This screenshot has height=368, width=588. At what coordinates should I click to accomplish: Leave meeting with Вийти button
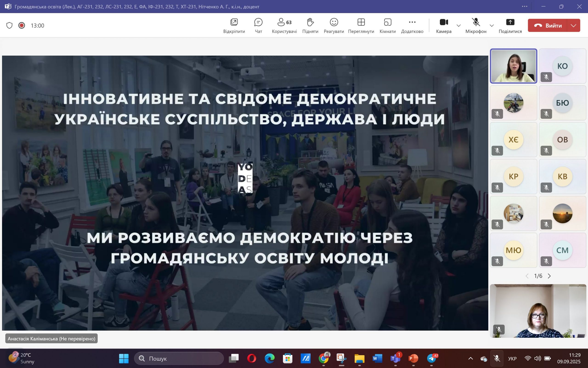[x=547, y=26]
